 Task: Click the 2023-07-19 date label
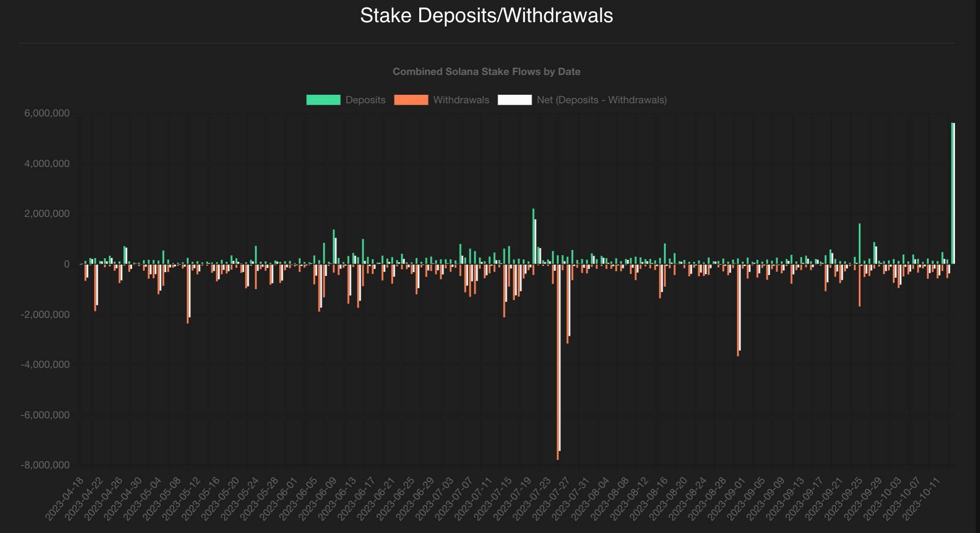[x=513, y=499]
